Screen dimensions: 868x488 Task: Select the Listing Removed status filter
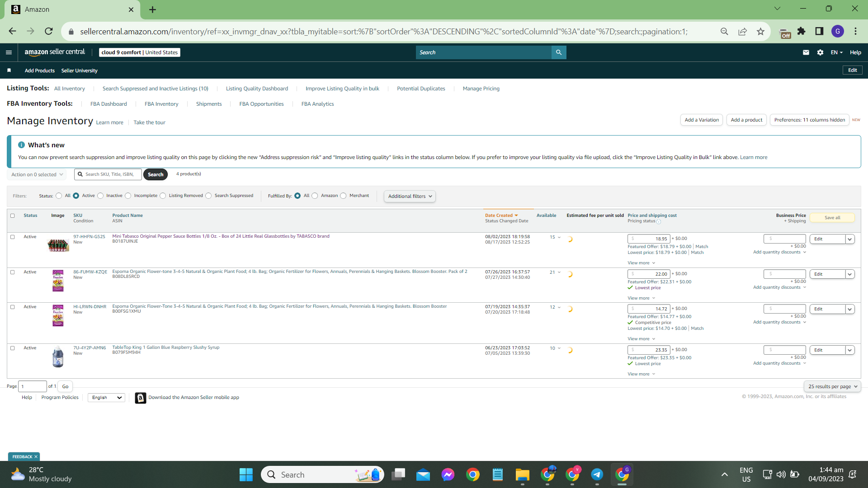tap(163, 196)
